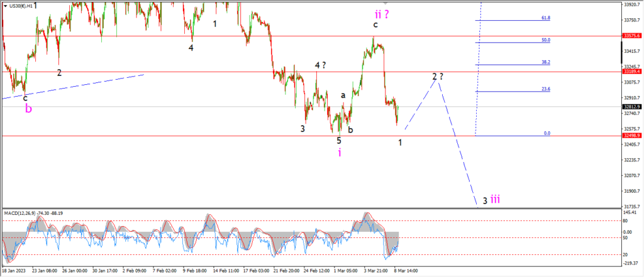
Task: Select the large magenta "b" wave label
Action: (28, 109)
